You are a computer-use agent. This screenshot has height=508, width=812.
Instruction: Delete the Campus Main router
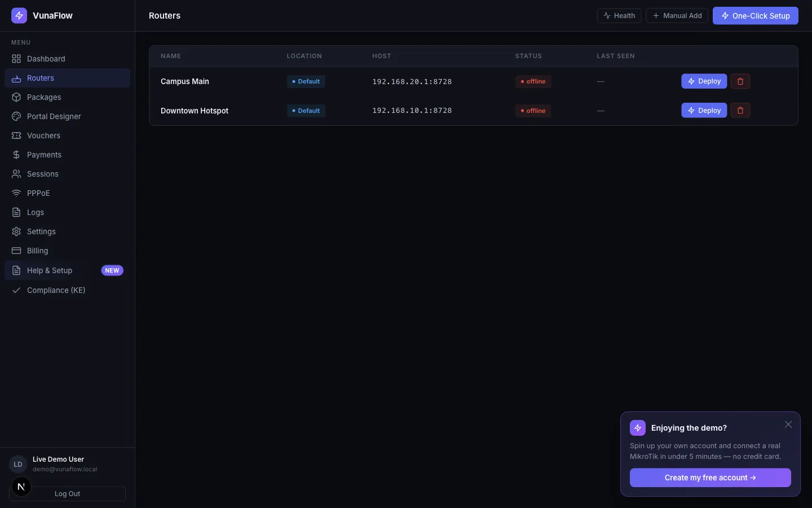pos(740,81)
